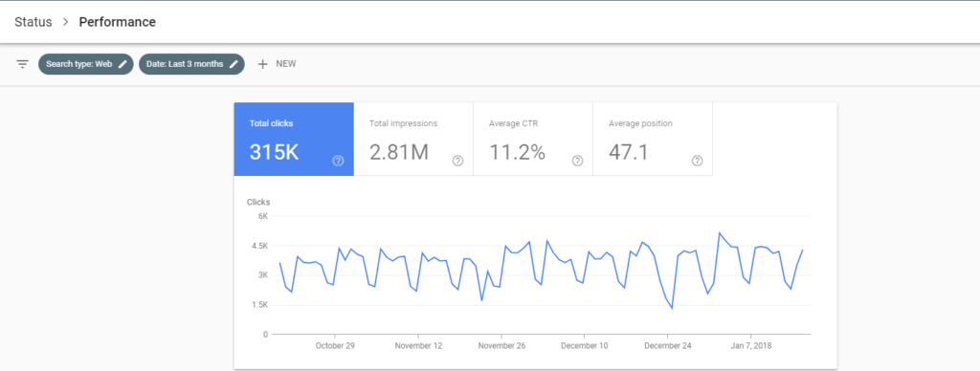This screenshot has height=371, width=980.
Task: Edit Search type Web pencil icon
Action: pyautogui.click(x=123, y=64)
